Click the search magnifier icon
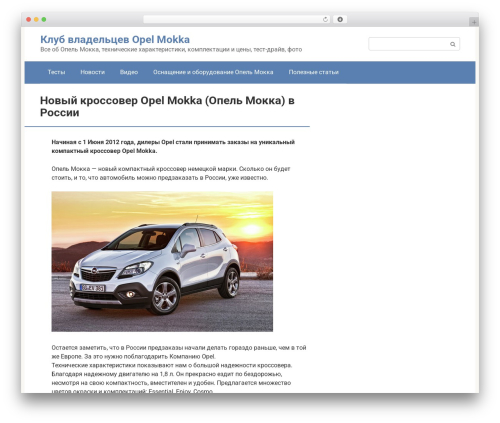 coord(452,44)
